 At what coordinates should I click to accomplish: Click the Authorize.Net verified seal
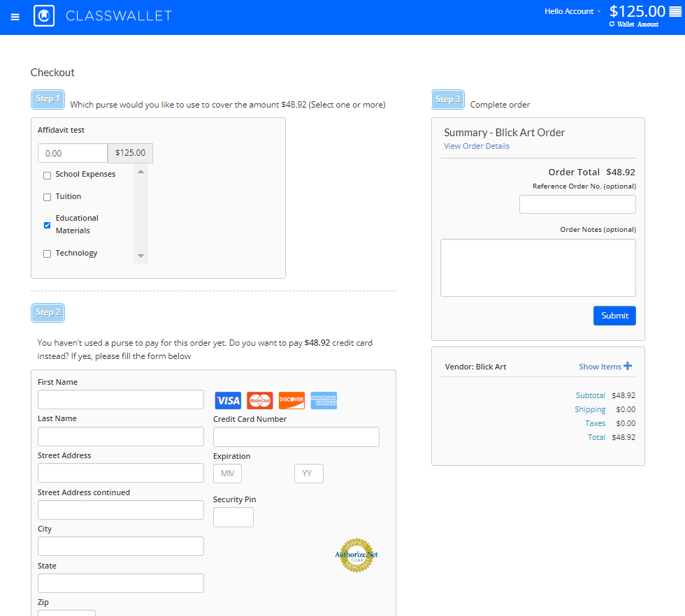tap(356, 555)
